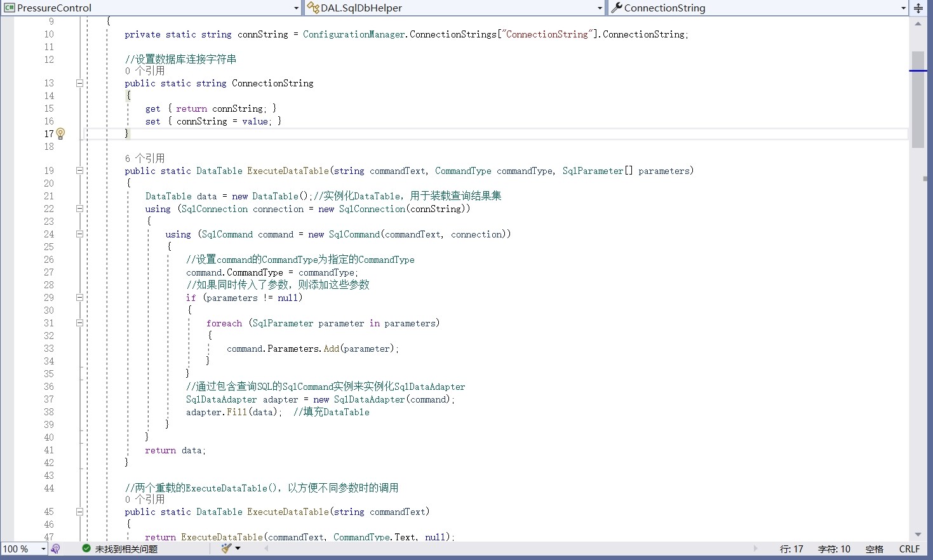Viewport: 933px width, 560px height.
Task: Click the comment //填充DataTable
Action: (331, 412)
